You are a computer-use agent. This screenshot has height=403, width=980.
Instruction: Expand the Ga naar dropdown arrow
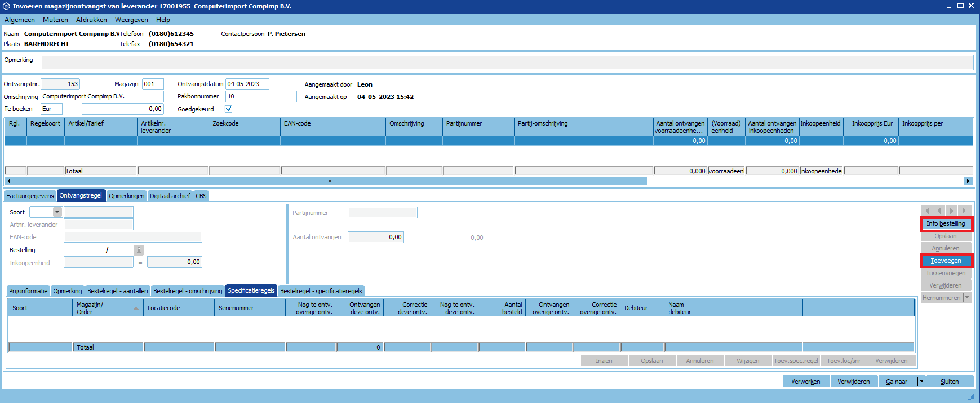(x=921, y=382)
